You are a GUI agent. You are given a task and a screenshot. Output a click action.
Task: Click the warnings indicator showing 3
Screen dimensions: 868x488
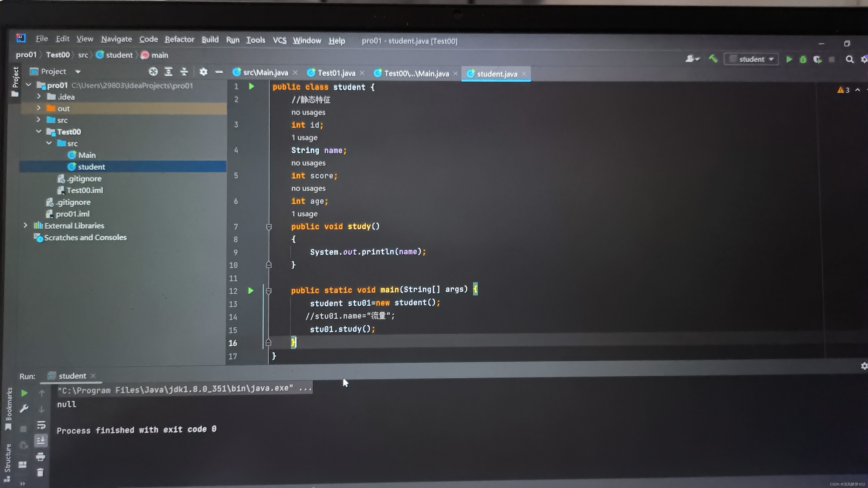click(843, 90)
